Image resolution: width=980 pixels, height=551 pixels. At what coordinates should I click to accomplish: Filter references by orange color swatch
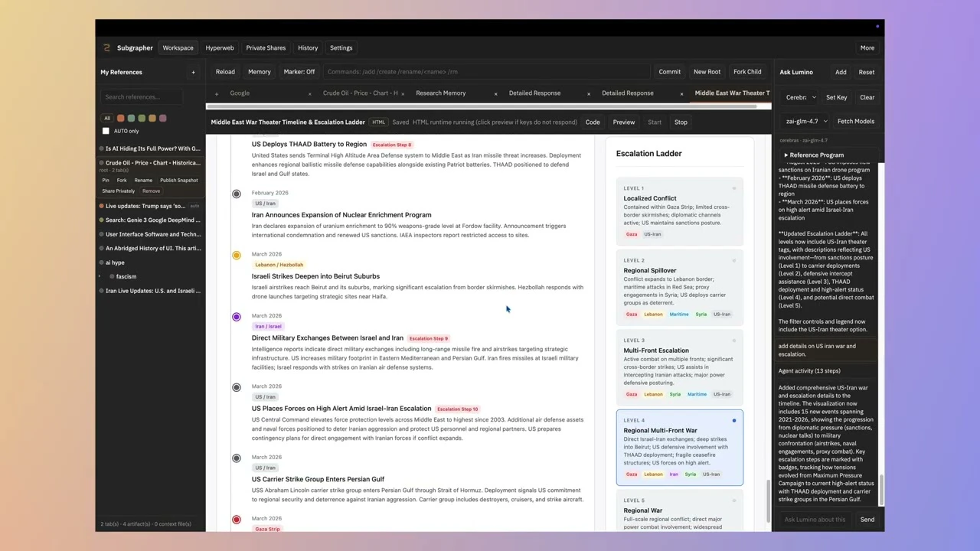coord(120,118)
